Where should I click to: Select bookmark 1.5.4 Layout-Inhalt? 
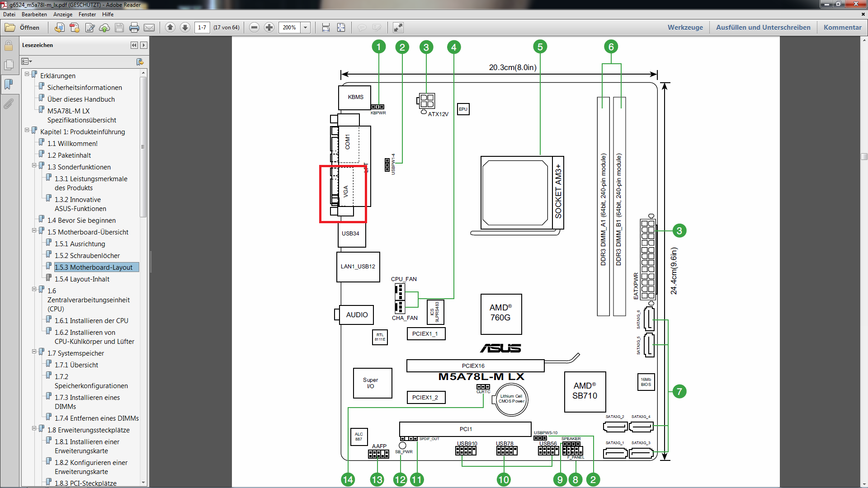point(82,279)
